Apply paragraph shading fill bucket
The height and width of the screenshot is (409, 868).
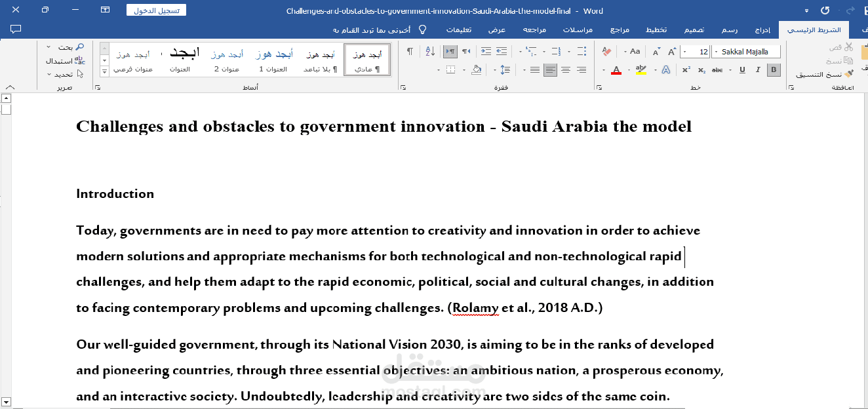coord(477,69)
